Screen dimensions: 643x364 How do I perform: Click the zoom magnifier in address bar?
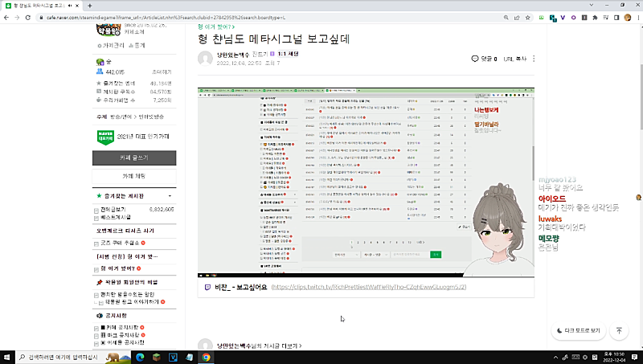506,18
